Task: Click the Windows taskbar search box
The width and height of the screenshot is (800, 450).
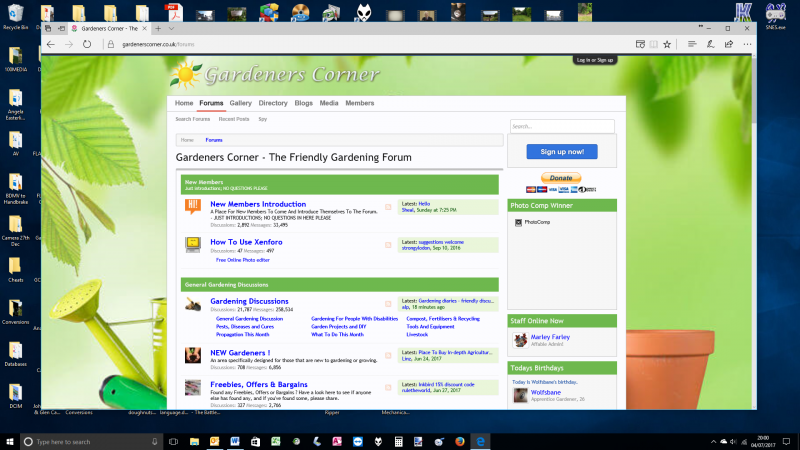Action: pyautogui.click(x=92, y=441)
